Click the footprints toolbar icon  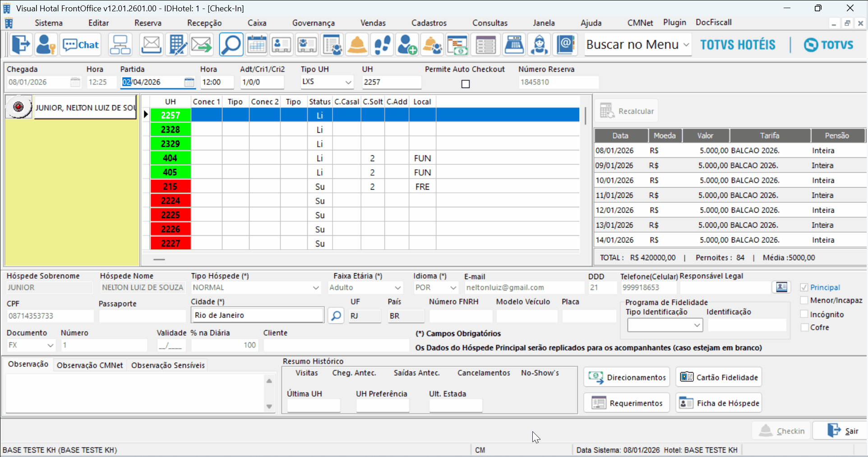(382, 45)
